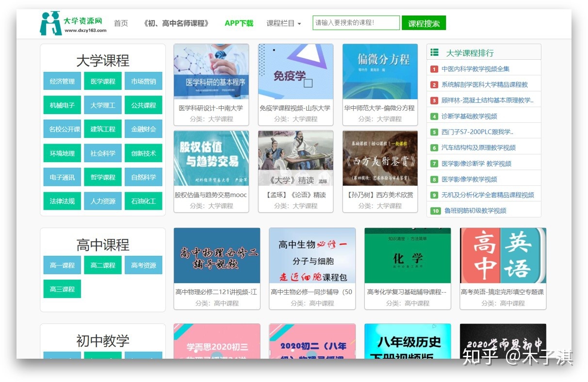Open the 免疫学 course thumbnail
The height and width of the screenshot is (382, 588).
295,71
